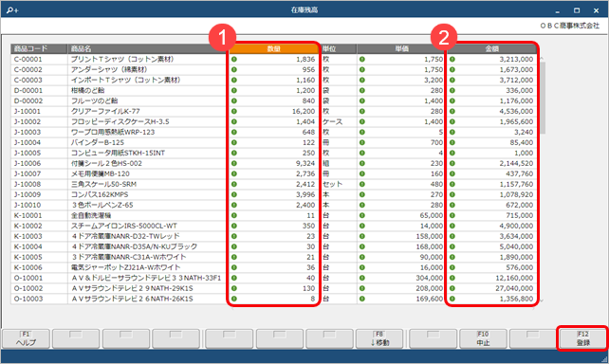Click green unit price icon for J-10003 row

[x=362, y=133]
